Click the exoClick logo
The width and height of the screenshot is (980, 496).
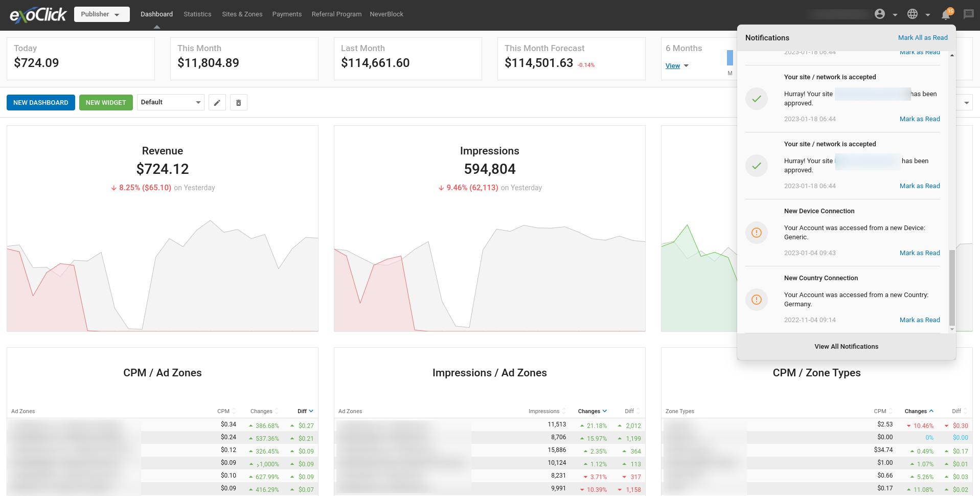tap(38, 15)
